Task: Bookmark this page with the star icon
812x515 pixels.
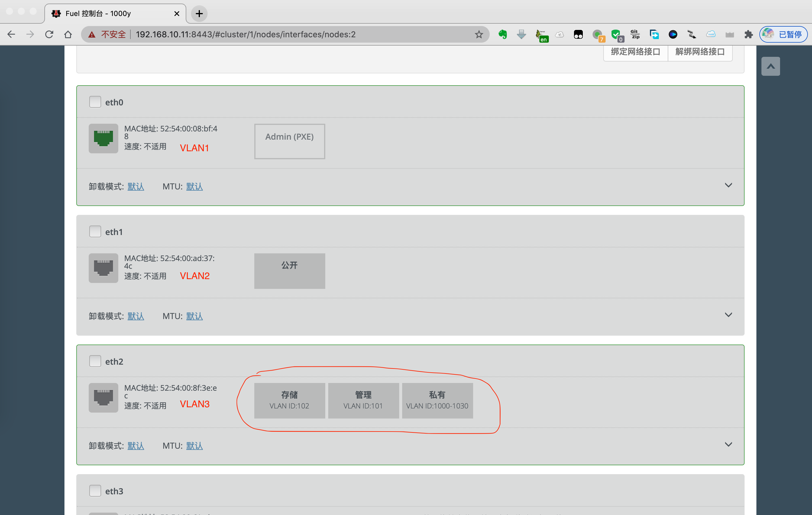Action: [479, 34]
